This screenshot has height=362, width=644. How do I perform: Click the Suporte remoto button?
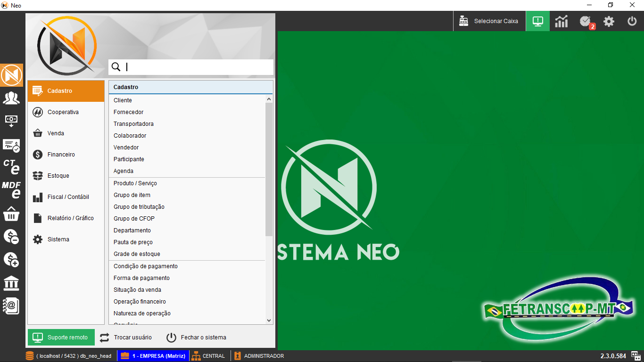click(x=61, y=337)
